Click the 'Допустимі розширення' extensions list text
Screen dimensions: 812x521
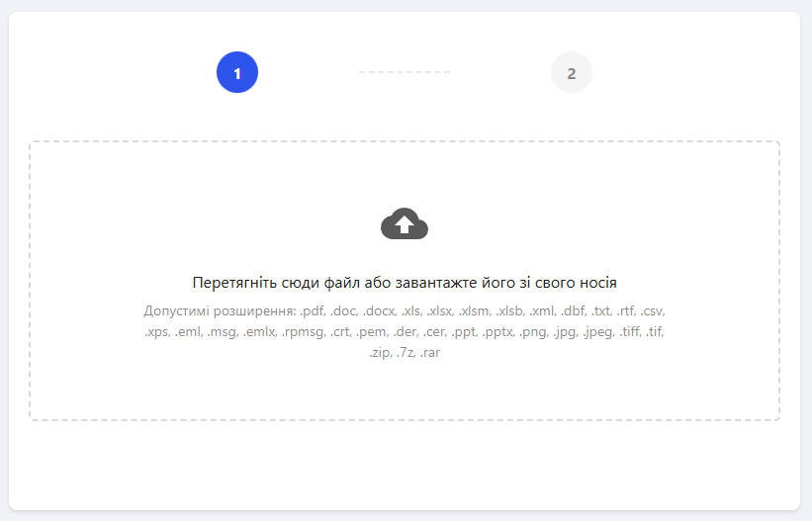[405, 331]
